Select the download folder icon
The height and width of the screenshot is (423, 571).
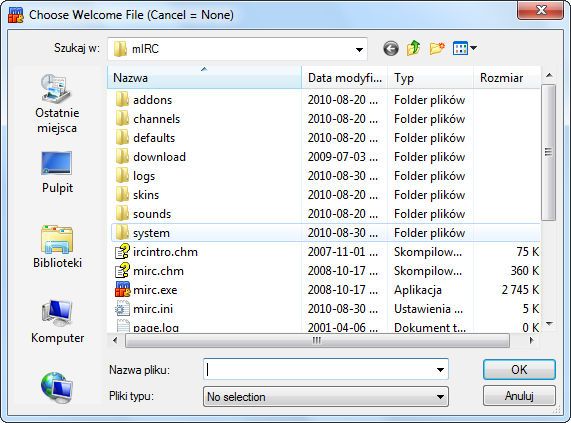(122, 157)
